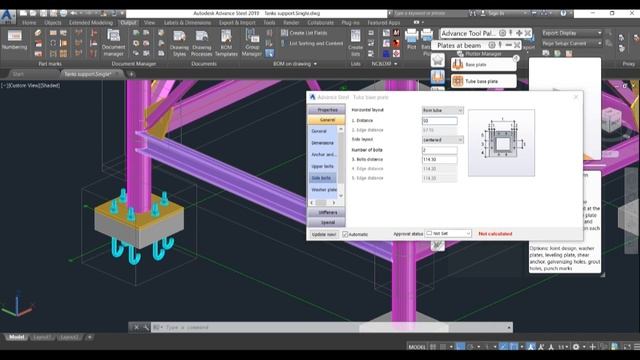Open the Horizontal layout dropdown

(442, 110)
